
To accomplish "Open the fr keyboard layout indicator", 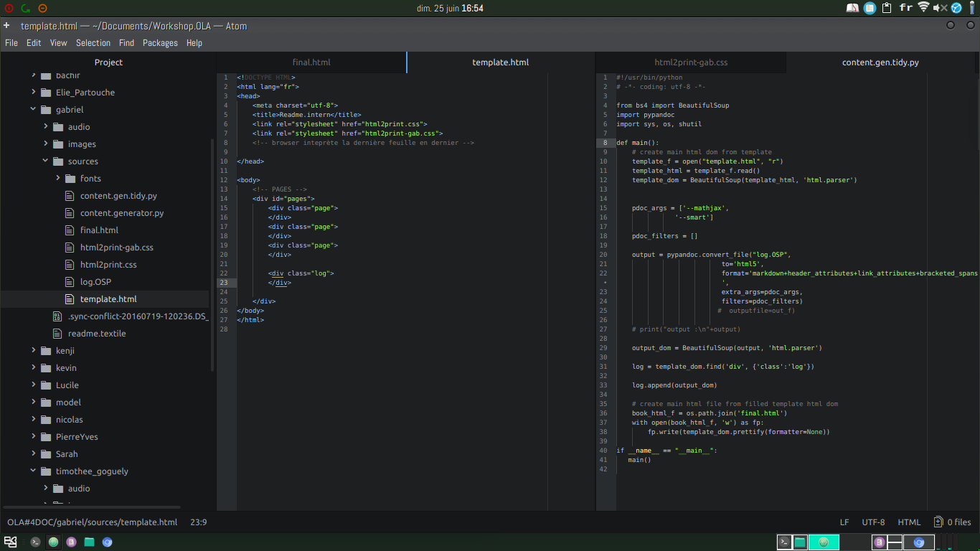I will 905,8.
